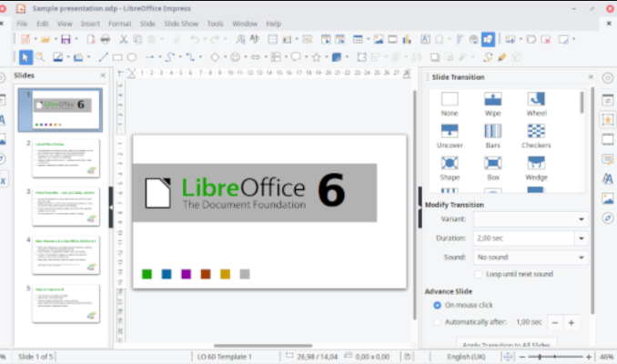This screenshot has width=617, height=364.
Task: Open the Variant dropdown
Action: (x=581, y=219)
